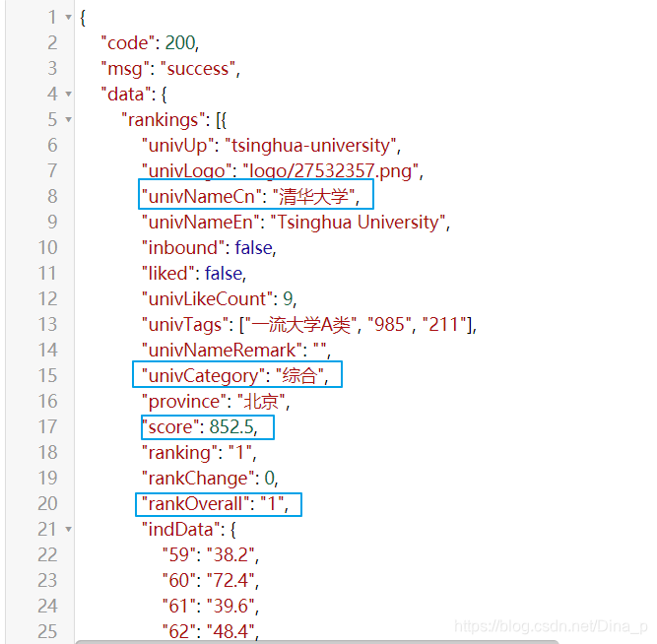
Task: Click the "univUp": "tsinghua-university" line
Action: (271, 146)
